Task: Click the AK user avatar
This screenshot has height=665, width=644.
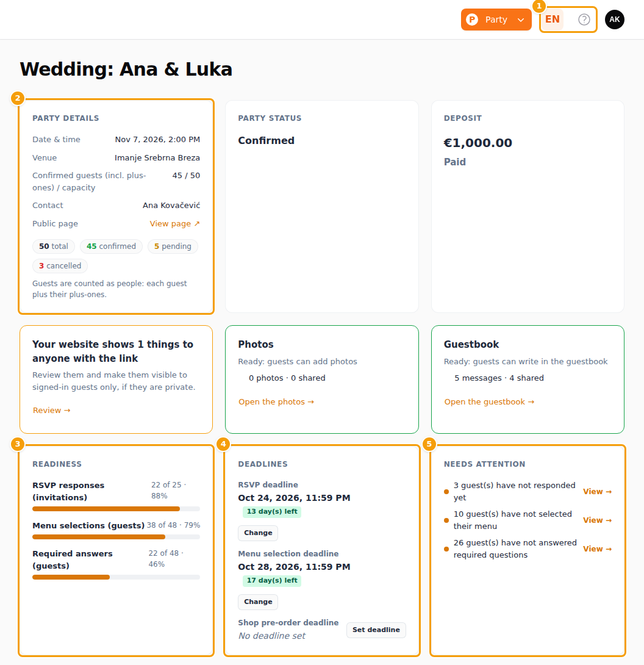Action: (x=614, y=20)
